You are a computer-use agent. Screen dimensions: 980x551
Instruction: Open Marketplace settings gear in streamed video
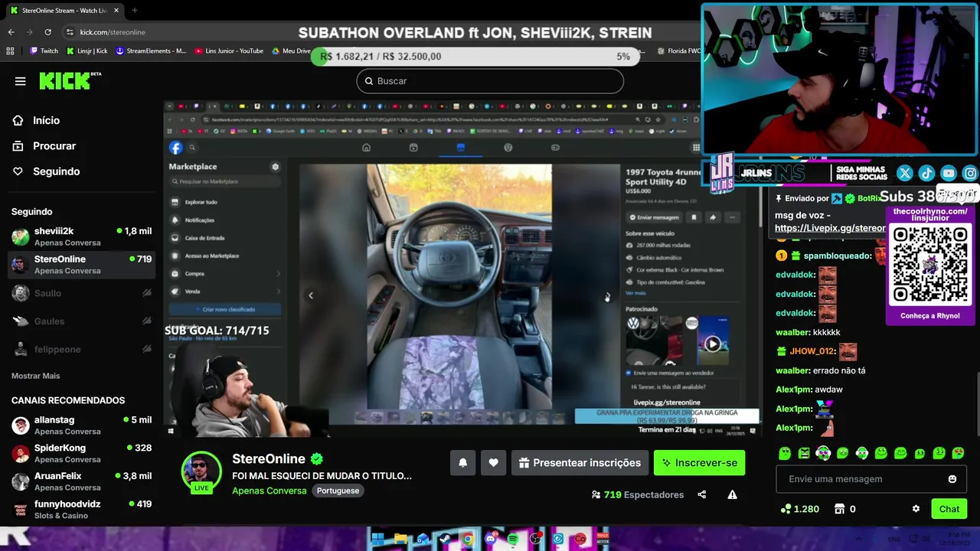click(x=275, y=167)
